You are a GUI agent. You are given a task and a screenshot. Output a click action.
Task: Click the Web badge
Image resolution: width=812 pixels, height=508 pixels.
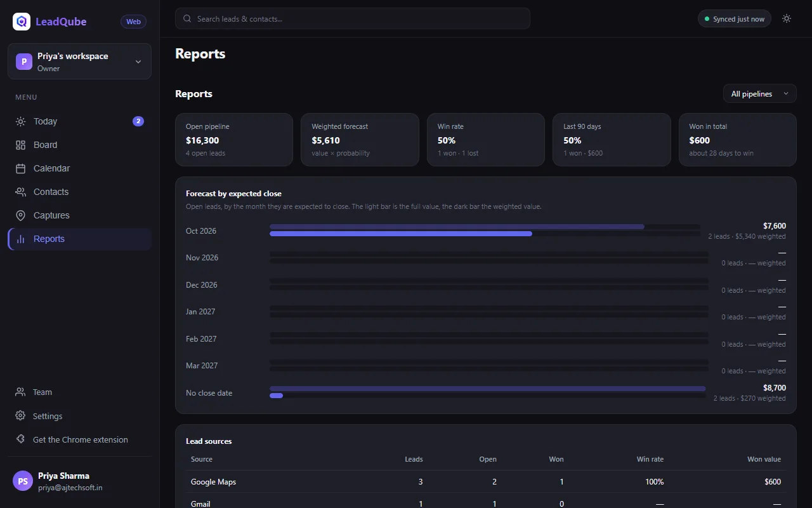[x=133, y=22]
